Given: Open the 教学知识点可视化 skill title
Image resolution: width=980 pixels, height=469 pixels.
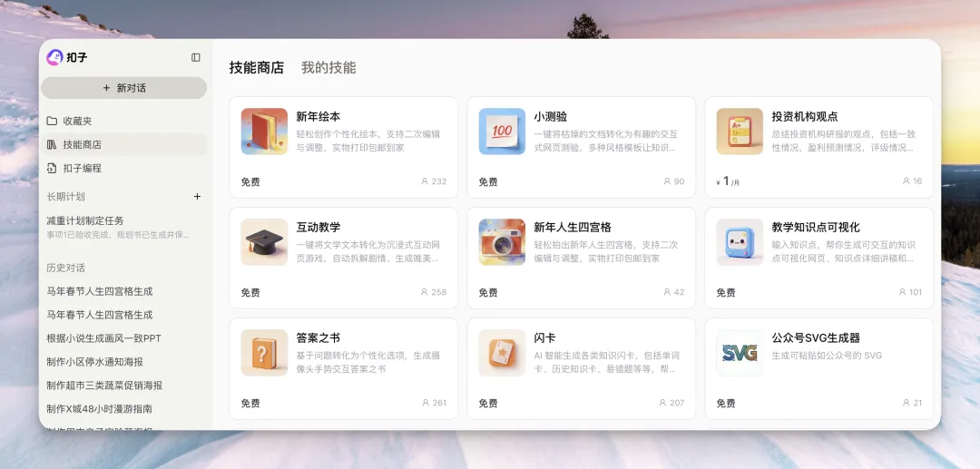Looking at the screenshot, I should (x=816, y=228).
